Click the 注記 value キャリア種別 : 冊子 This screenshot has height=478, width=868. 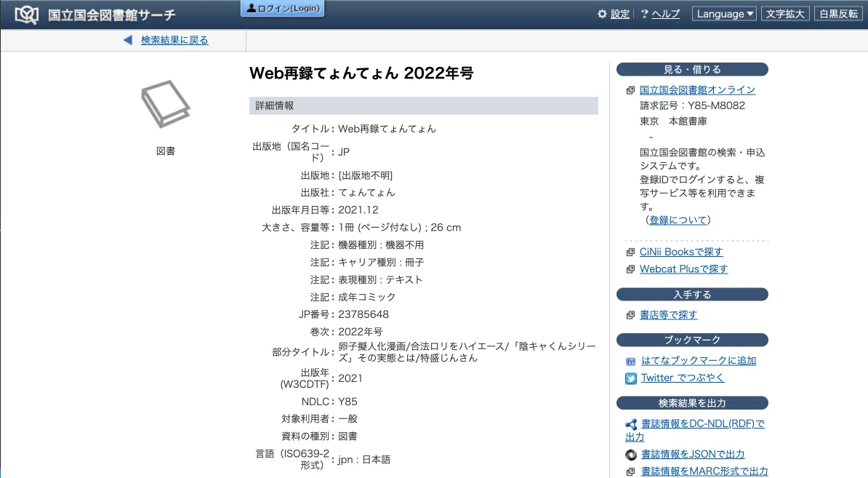(x=381, y=263)
